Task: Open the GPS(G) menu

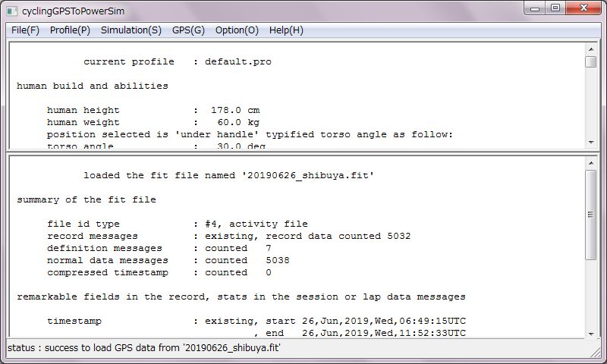Action: click(188, 30)
